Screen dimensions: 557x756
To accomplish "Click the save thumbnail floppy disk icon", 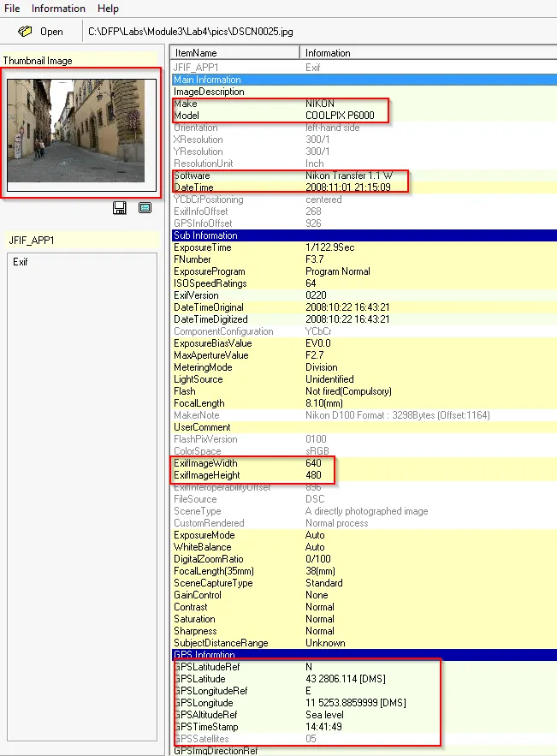I will 120,208.
